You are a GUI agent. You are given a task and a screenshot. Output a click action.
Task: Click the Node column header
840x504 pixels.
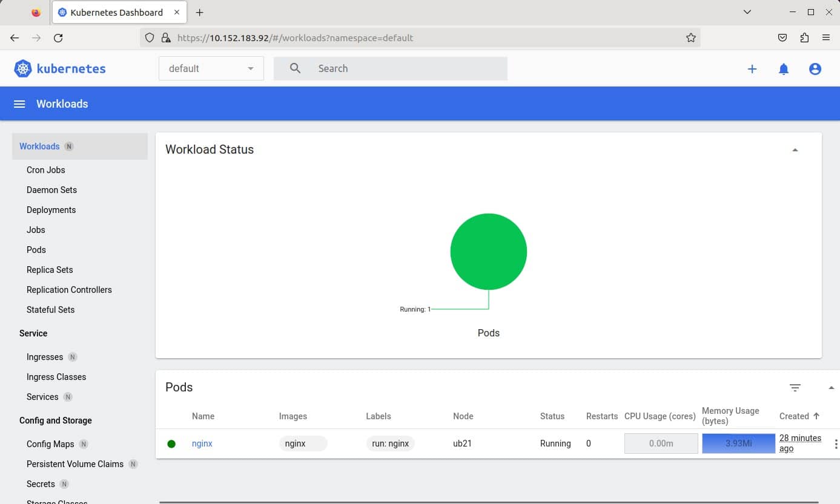[463, 416]
